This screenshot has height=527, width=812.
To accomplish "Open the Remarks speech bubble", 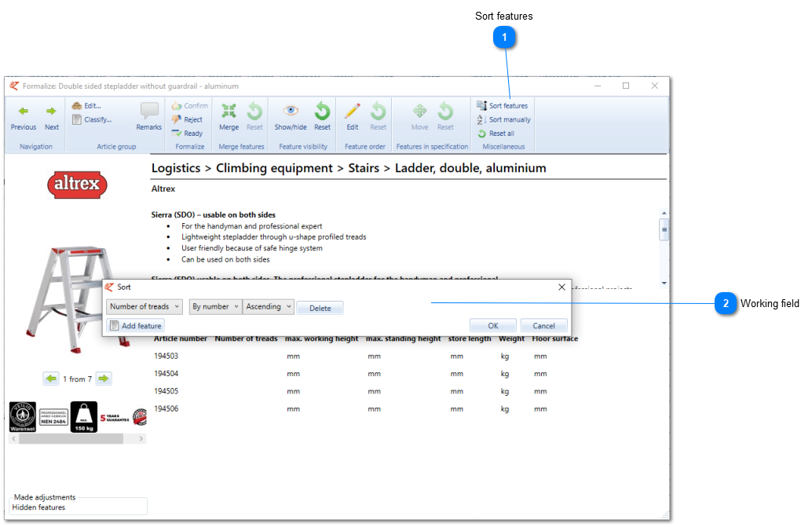I will tap(149, 116).
